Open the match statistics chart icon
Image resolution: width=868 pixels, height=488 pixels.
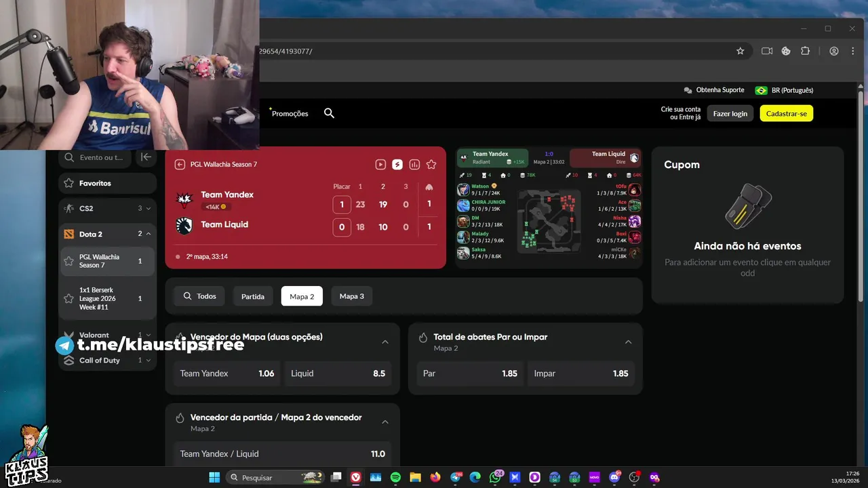click(414, 164)
